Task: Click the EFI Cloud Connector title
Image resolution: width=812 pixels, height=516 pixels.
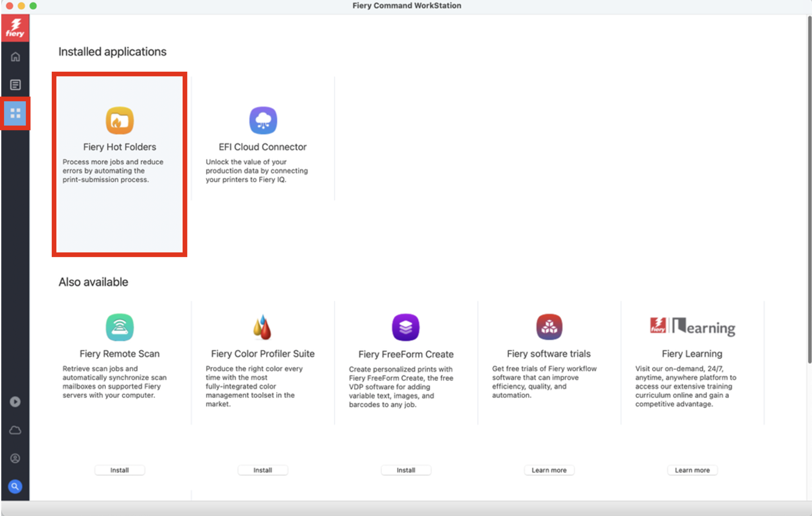Action: coord(263,147)
